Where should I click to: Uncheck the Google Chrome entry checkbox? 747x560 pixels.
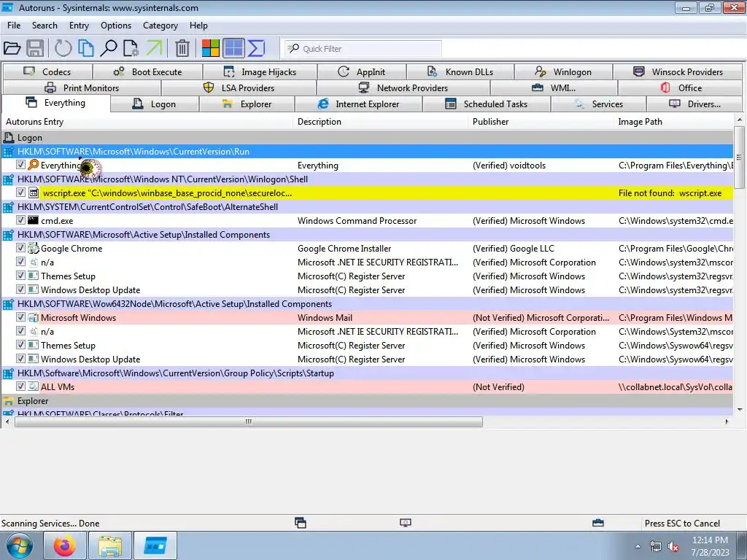20,248
